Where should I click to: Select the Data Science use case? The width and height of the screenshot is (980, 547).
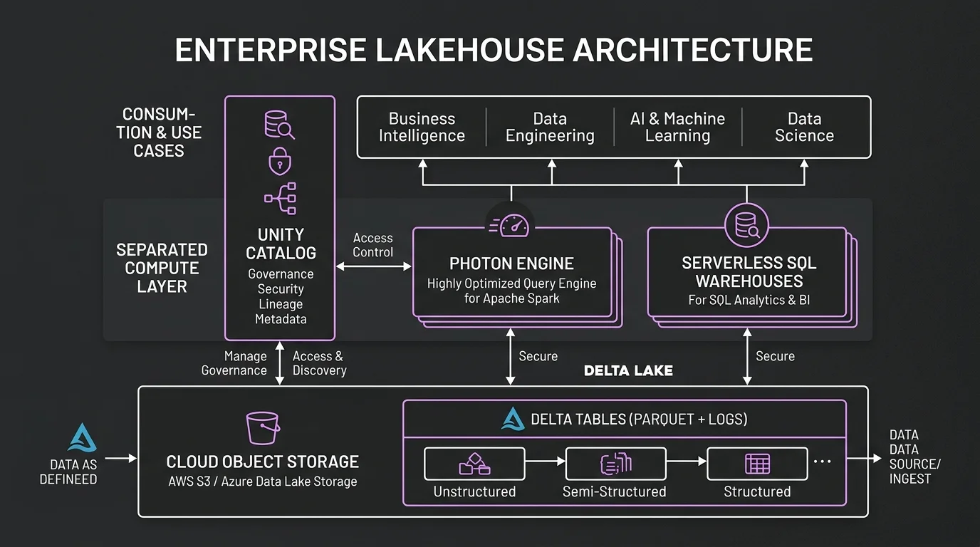point(804,127)
